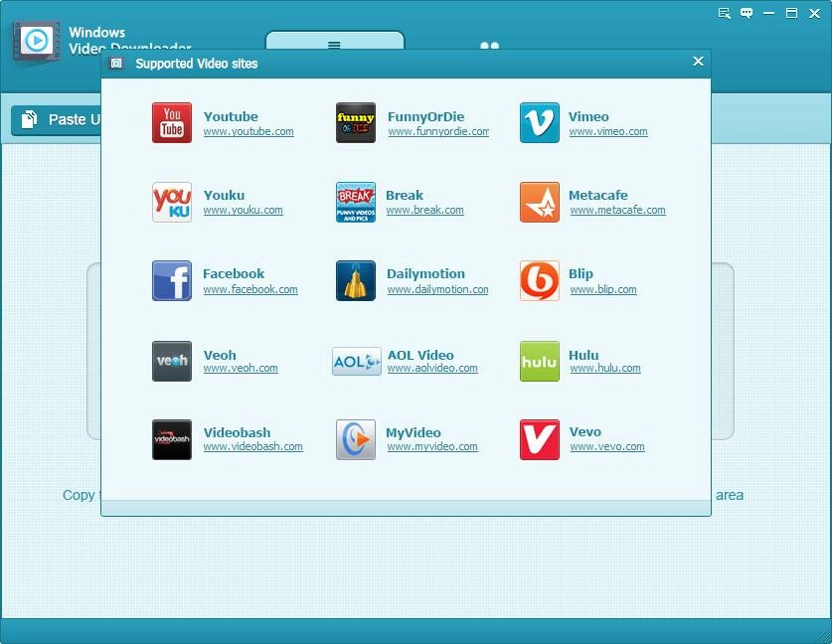Click the AOL Video site name

point(420,355)
